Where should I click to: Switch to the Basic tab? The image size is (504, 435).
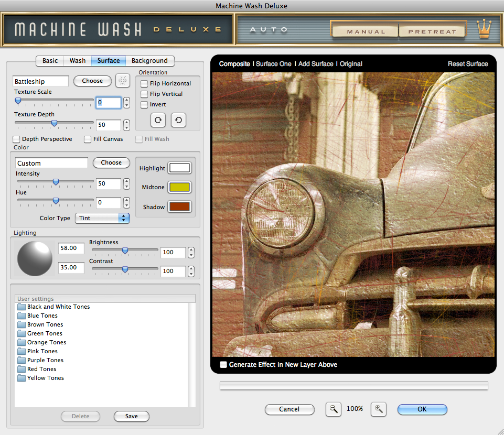tap(50, 61)
